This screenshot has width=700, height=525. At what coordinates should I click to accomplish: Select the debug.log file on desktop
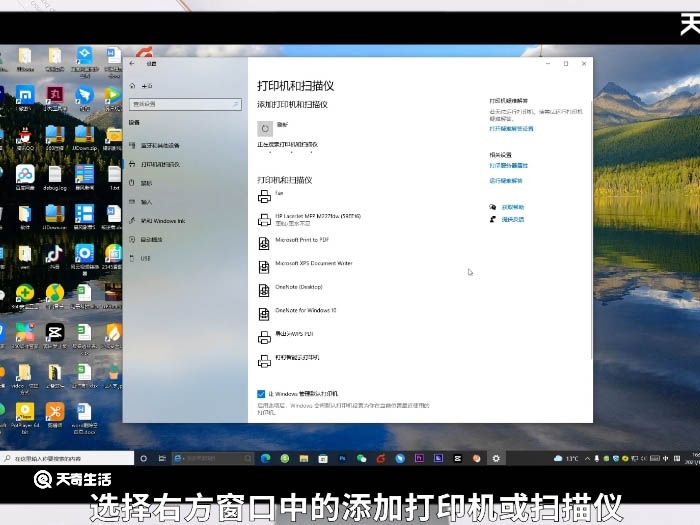[x=54, y=178]
